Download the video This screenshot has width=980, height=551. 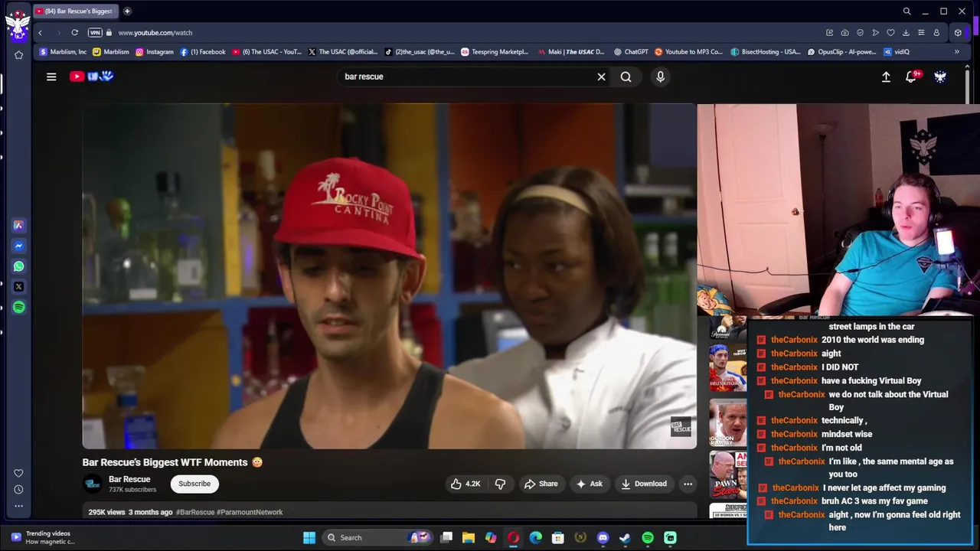(644, 484)
